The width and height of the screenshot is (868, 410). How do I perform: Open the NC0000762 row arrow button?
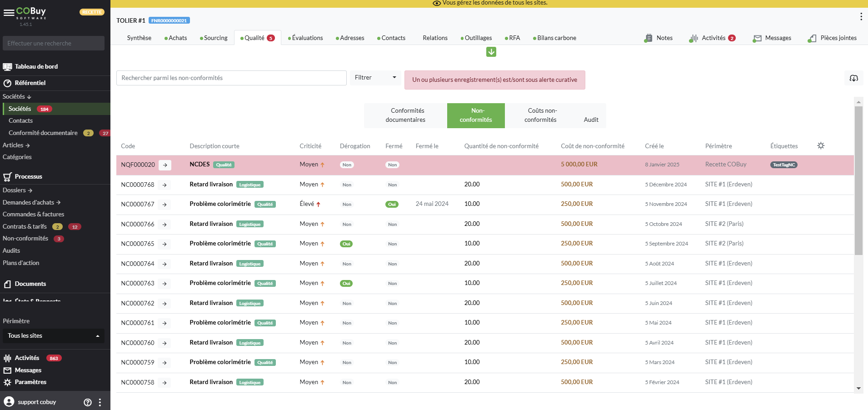tap(165, 304)
